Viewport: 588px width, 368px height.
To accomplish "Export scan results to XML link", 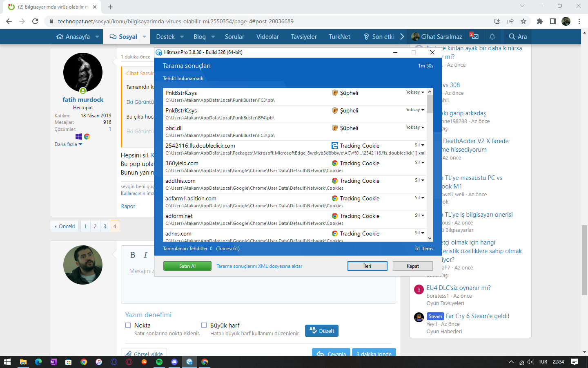I will click(x=259, y=266).
